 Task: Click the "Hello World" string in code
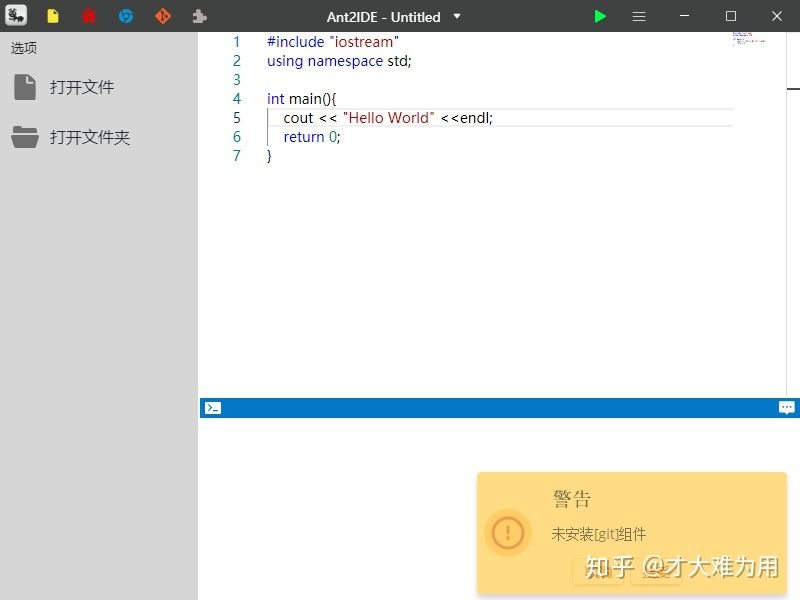[x=388, y=118]
